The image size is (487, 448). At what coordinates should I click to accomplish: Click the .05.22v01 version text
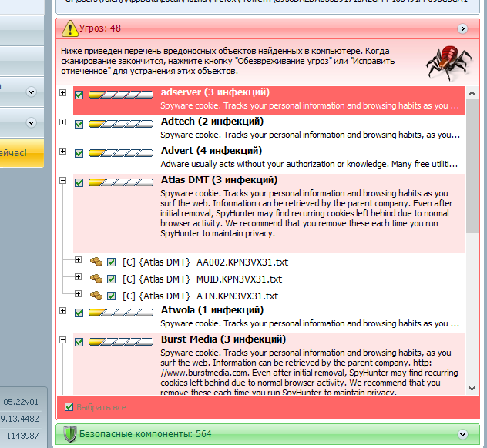[x=19, y=402]
